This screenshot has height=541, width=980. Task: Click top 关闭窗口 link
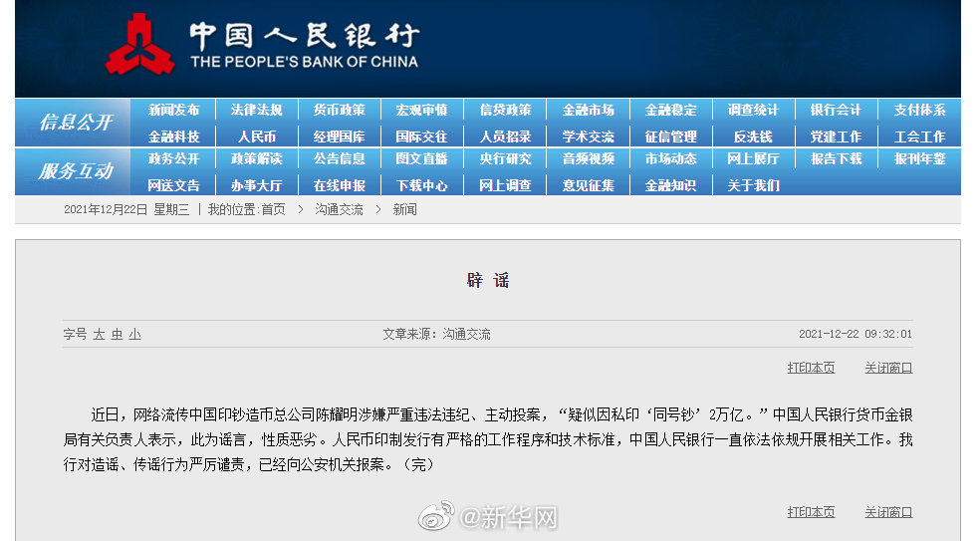pyautogui.click(x=888, y=368)
